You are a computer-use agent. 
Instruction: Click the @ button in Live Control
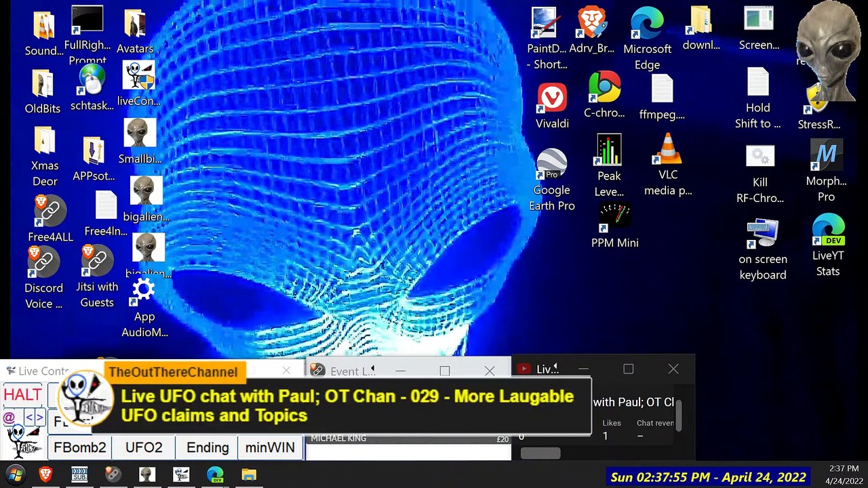click(x=9, y=418)
